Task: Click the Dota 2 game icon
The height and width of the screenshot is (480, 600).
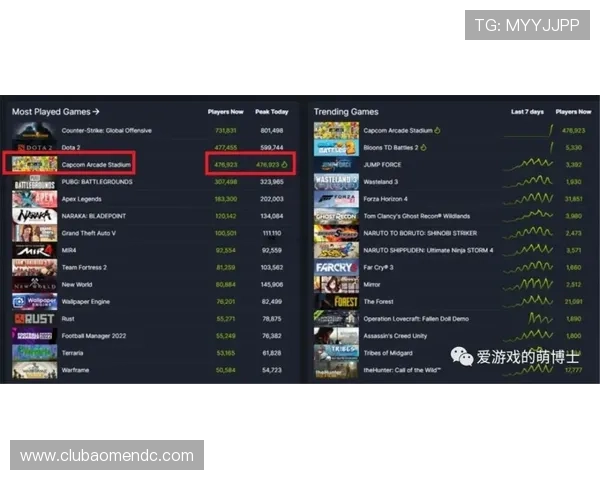Action: tap(34, 147)
